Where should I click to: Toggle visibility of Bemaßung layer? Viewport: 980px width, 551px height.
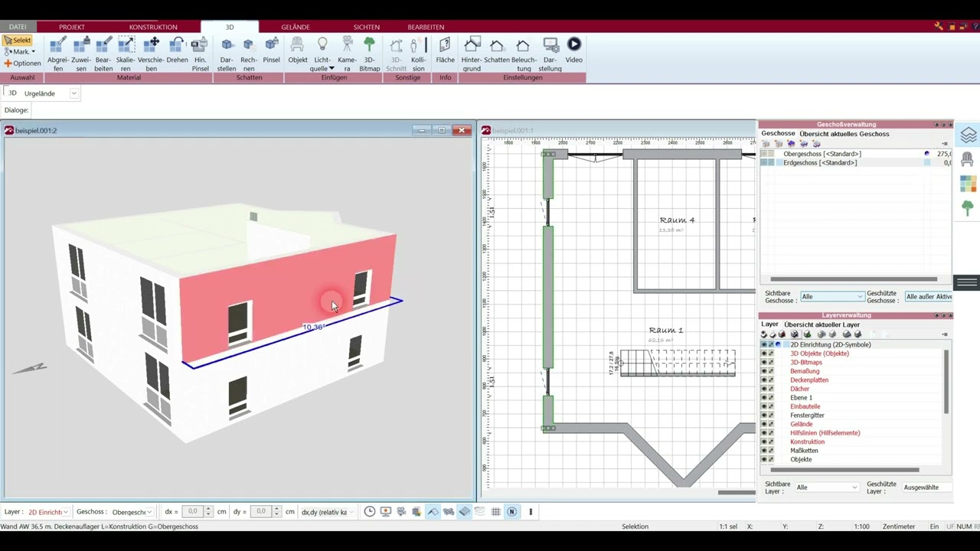pos(764,371)
